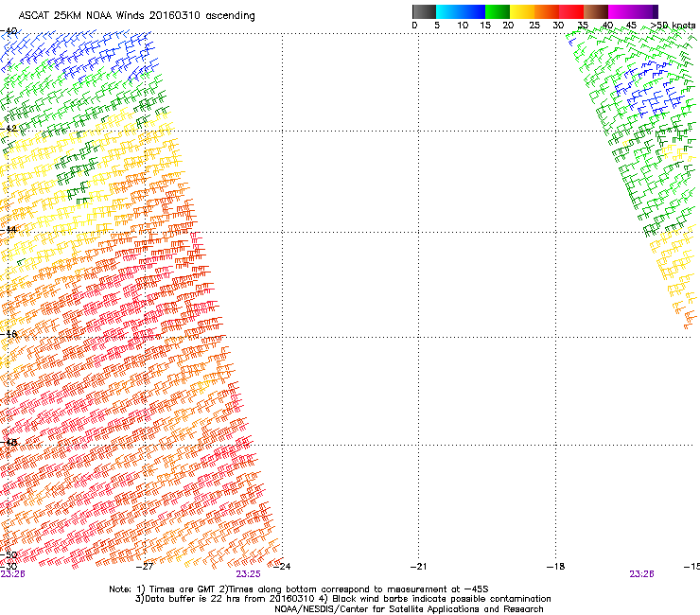Click the -44 latitude label
The image size is (700, 615).
pos(9,230)
